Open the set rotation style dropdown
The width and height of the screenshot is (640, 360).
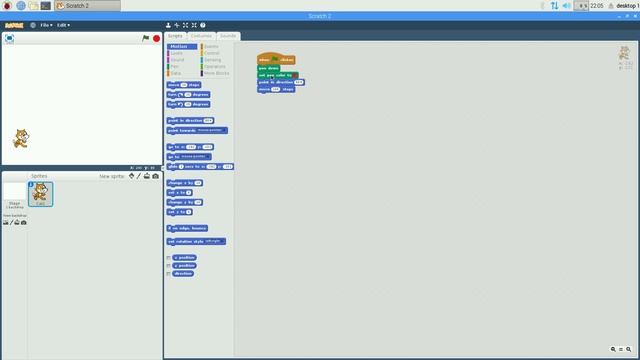tap(214, 242)
